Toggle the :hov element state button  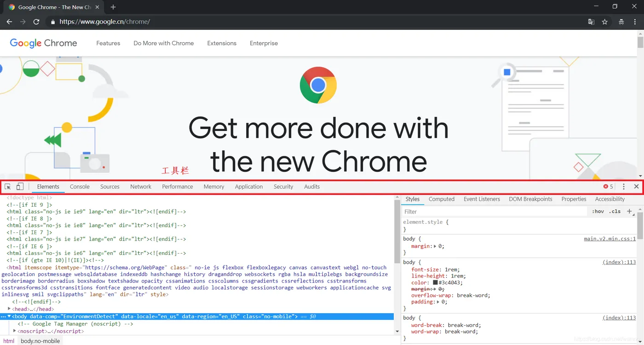598,211
